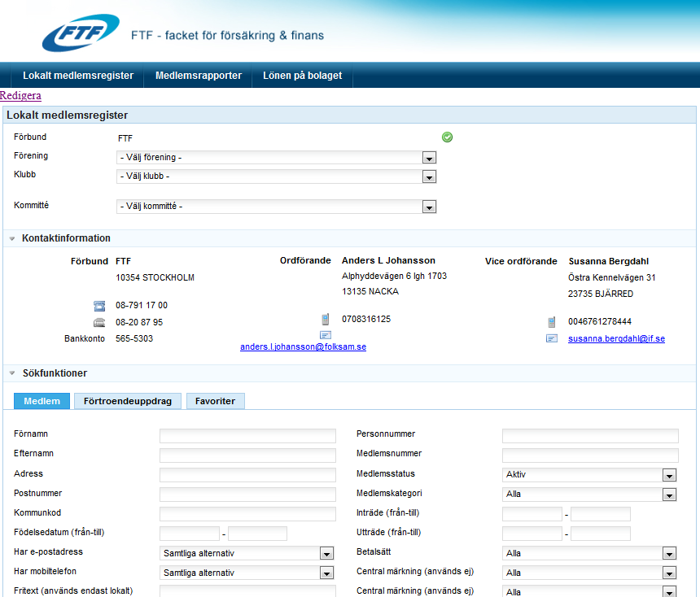
Task: Click the telephone icon next to 08-791 17 00
Action: (99, 306)
